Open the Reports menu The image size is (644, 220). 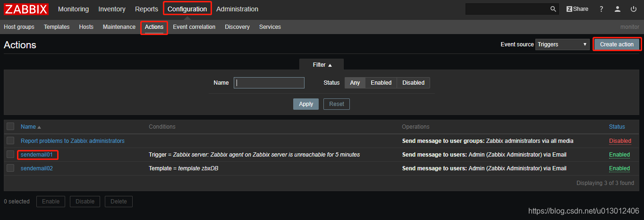(146, 9)
